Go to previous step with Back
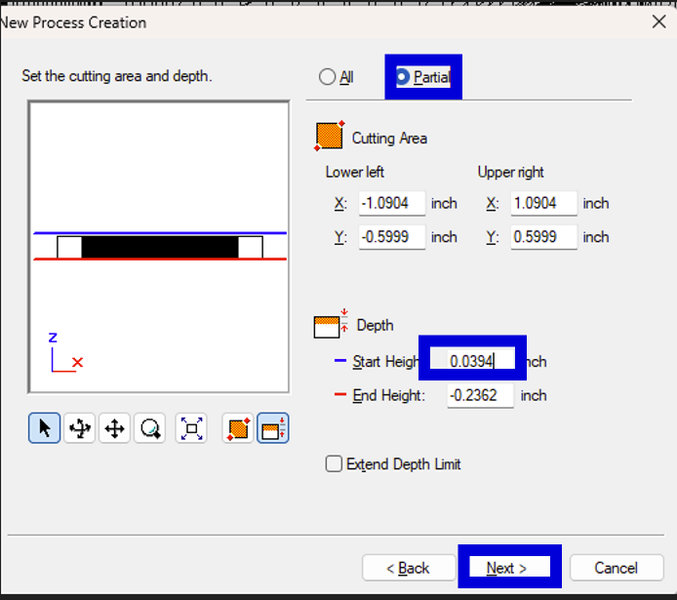This screenshot has width=677, height=600. point(408,568)
